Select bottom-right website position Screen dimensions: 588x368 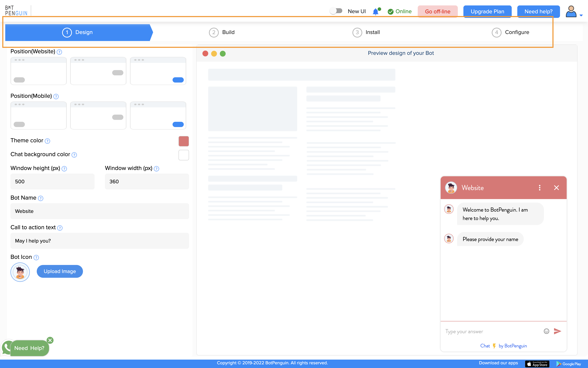pyautogui.click(x=158, y=71)
